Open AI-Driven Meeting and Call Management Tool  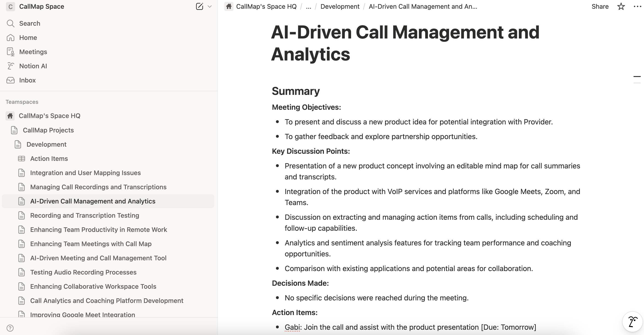98,258
